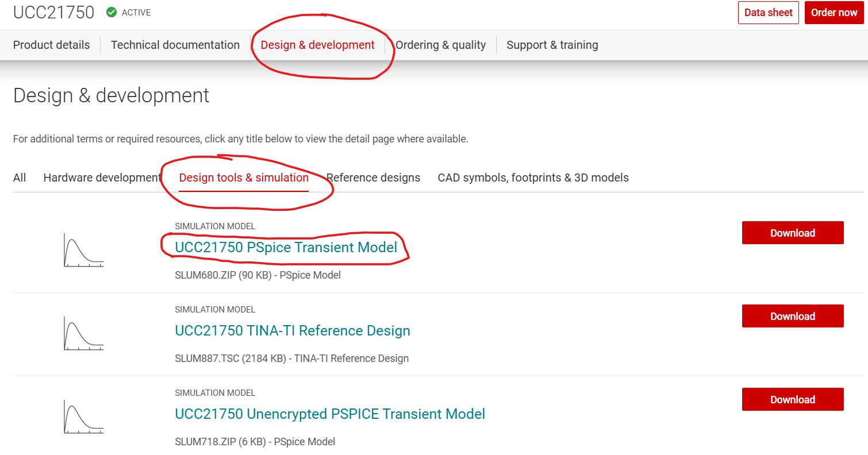Open UCC21750 TINA-TI Reference Design link
This screenshot has height=455, width=868.
click(293, 330)
